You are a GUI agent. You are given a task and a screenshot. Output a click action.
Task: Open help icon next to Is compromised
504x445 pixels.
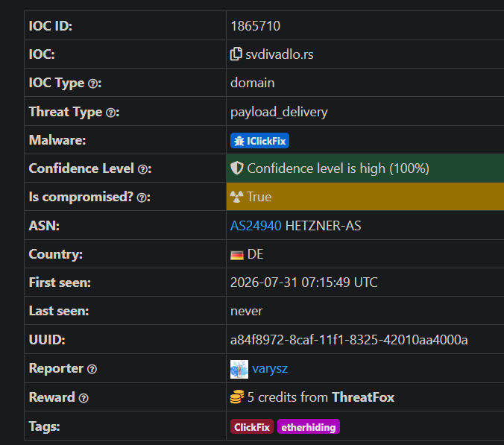coord(142,198)
